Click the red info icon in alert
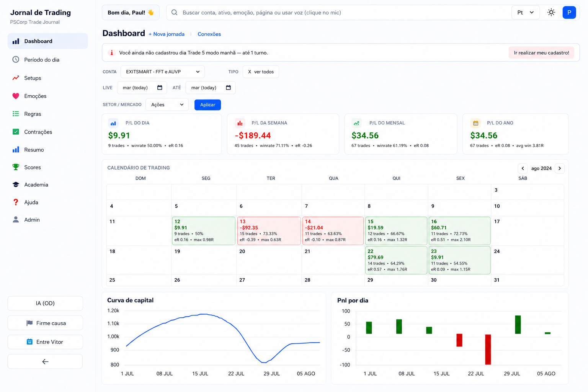The image size is (588, 392). [112, 53]
